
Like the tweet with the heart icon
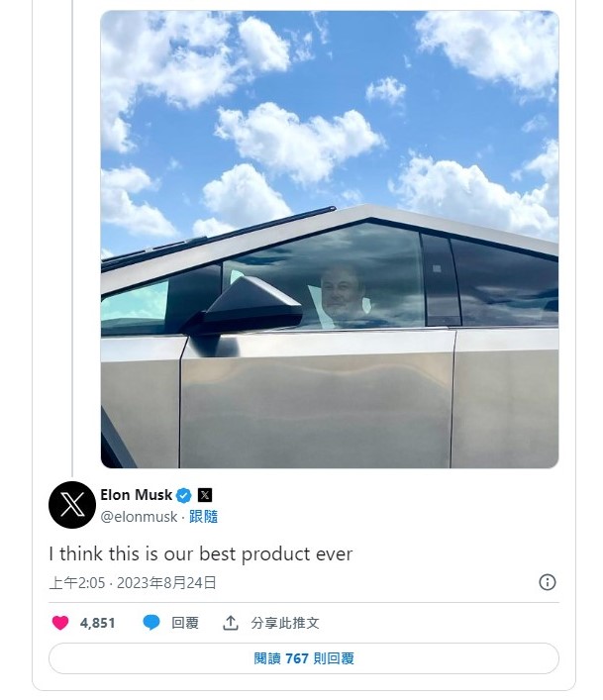(60, 623)
